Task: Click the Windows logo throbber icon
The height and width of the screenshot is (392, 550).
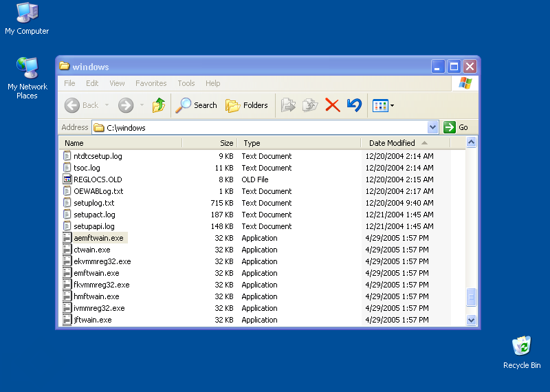Action: click(x=465, y=83)
